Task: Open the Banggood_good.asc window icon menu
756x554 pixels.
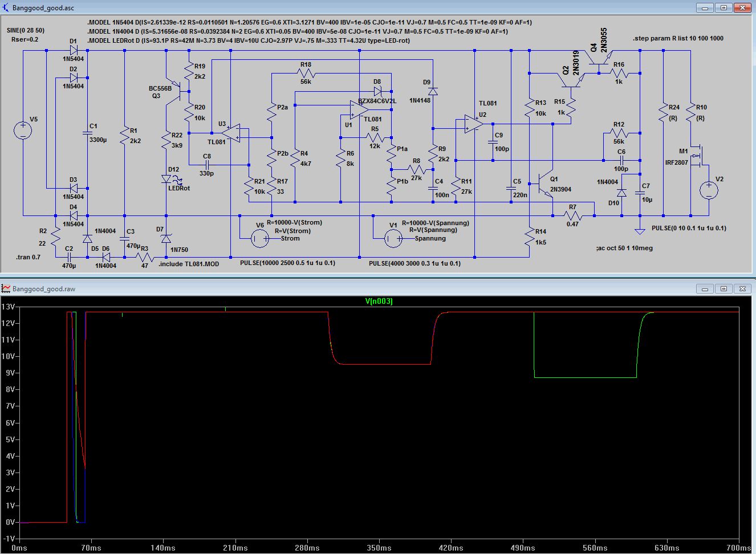Action: [x=6, y=8]
